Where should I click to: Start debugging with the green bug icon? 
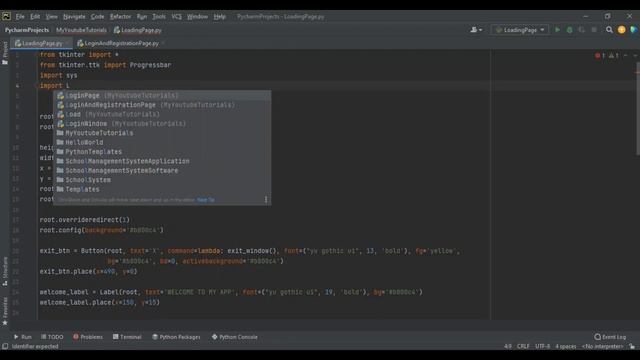coord(569,30)
